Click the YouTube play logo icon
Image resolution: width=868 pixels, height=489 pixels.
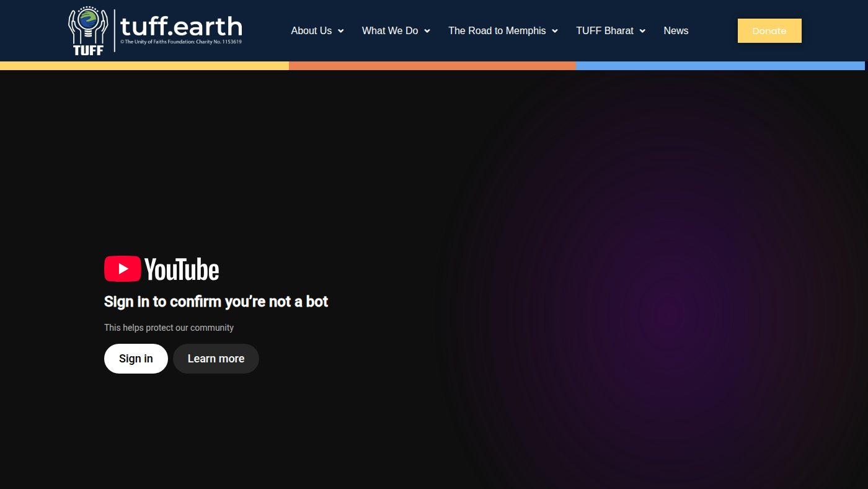pyautogui.click(x=123, y=269)
